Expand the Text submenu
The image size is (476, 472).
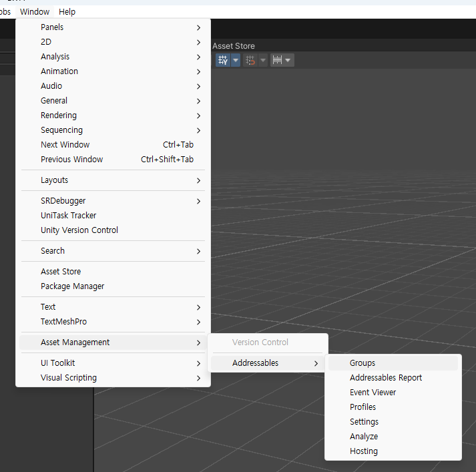coord(113,307)
